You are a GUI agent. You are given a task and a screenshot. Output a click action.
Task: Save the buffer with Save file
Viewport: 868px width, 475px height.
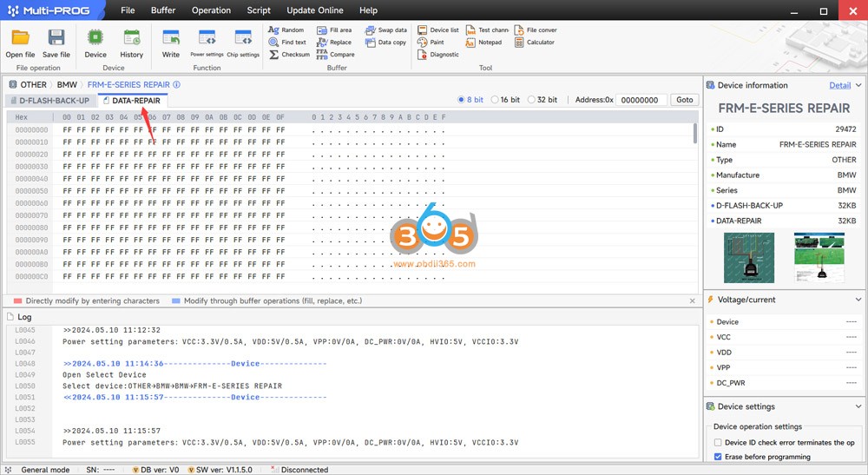point(56,43)
